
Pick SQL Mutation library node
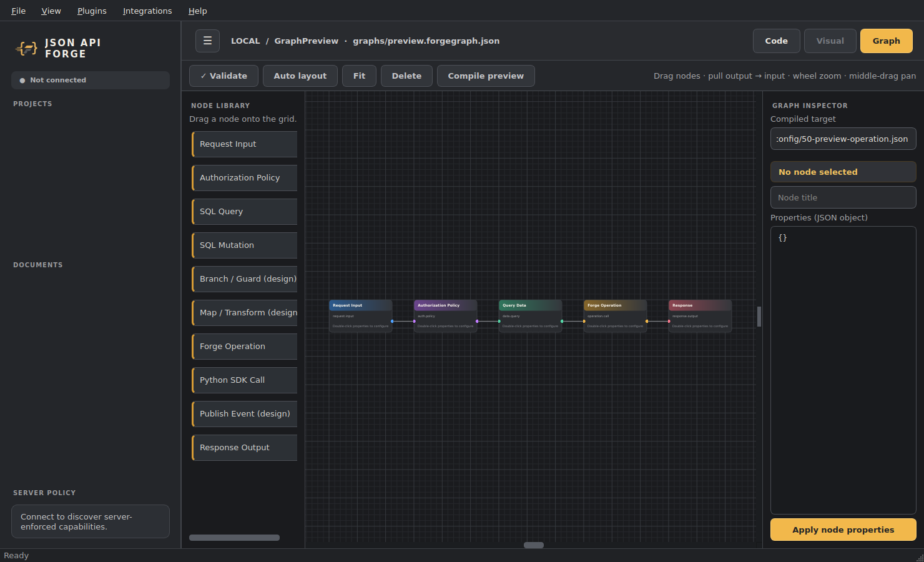[x=244, y=245]
